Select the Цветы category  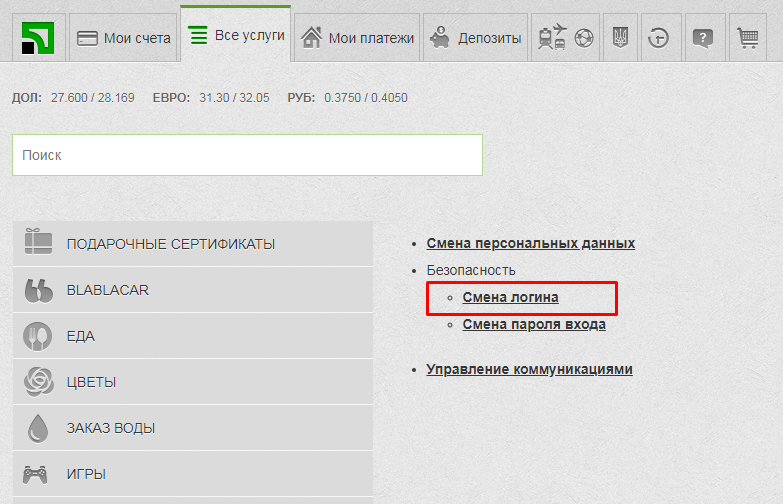point(193,382)
